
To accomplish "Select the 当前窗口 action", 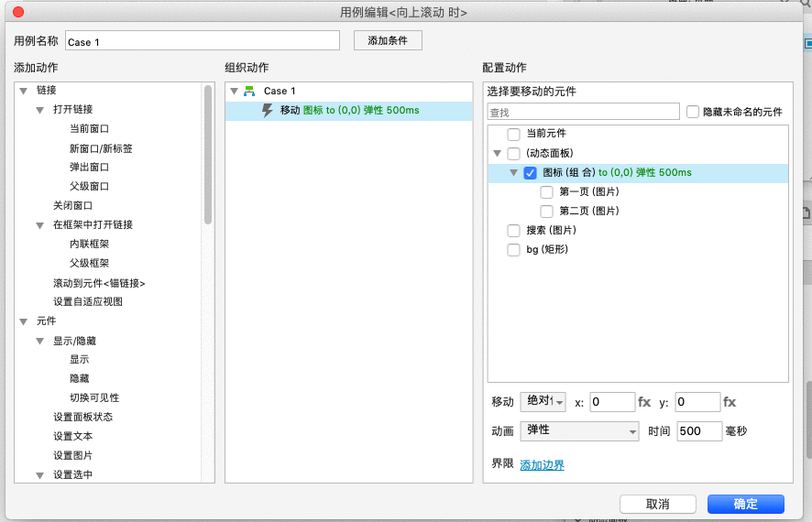I will 89,129.
